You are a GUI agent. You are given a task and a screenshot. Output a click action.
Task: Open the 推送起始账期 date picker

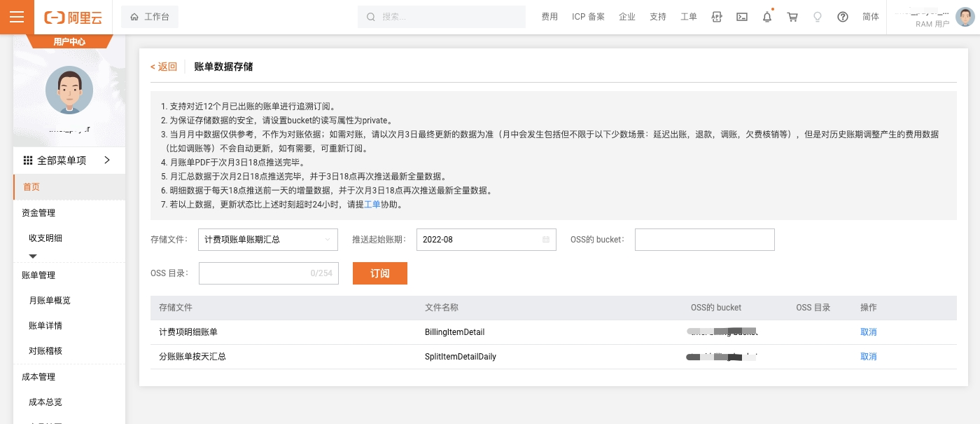pyautogui.click(x=486, y=240)
